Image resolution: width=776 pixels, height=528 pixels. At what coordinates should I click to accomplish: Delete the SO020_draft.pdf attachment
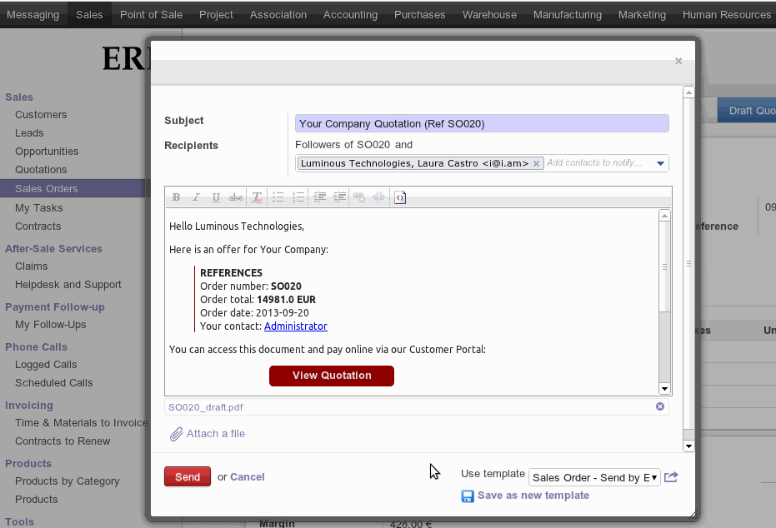[660, 406]
